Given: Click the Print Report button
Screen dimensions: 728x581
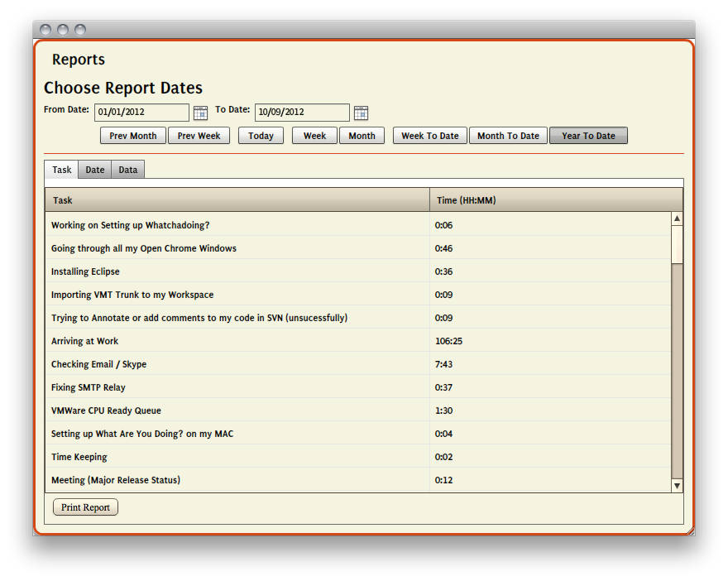Looking at the screenshot, I should (x=85, y=507).
